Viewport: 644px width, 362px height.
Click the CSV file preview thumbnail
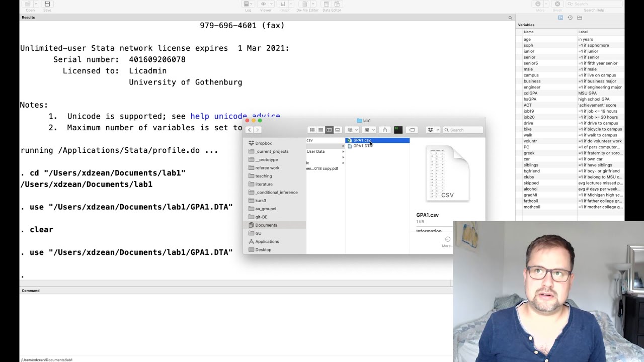447,173
